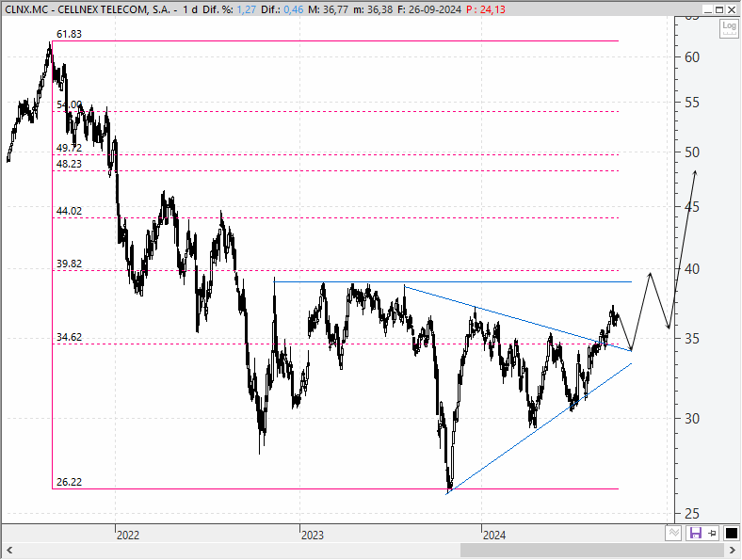Click the 40 price axis value
742x560 pixels.
tap(692, 269)
